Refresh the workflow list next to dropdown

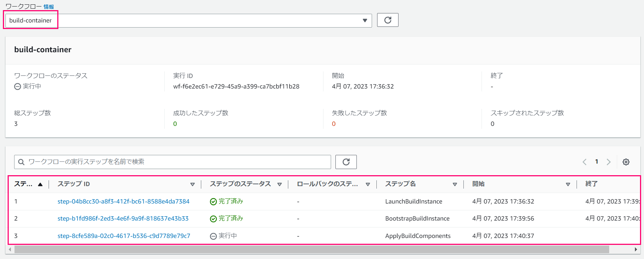tap(388, 20)
